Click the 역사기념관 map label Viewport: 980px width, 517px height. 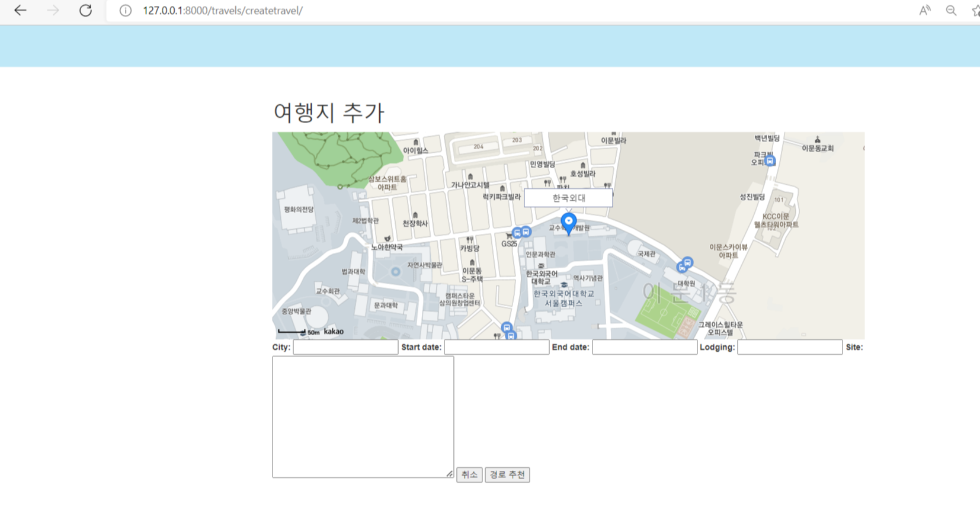click(588, 278)
